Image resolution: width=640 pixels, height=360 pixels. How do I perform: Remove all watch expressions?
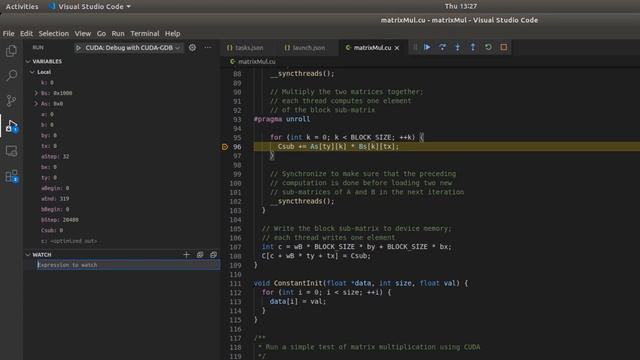213,255
